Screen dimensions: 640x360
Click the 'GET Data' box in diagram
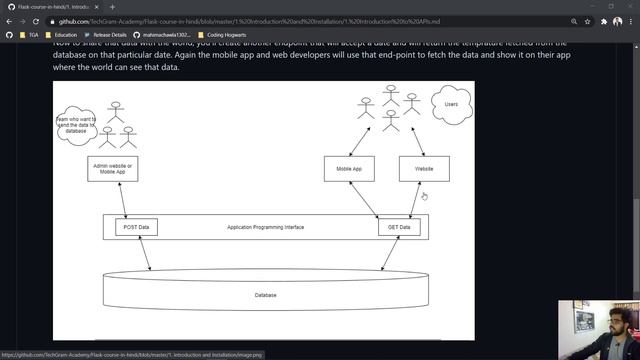click(x=399, y=227)
